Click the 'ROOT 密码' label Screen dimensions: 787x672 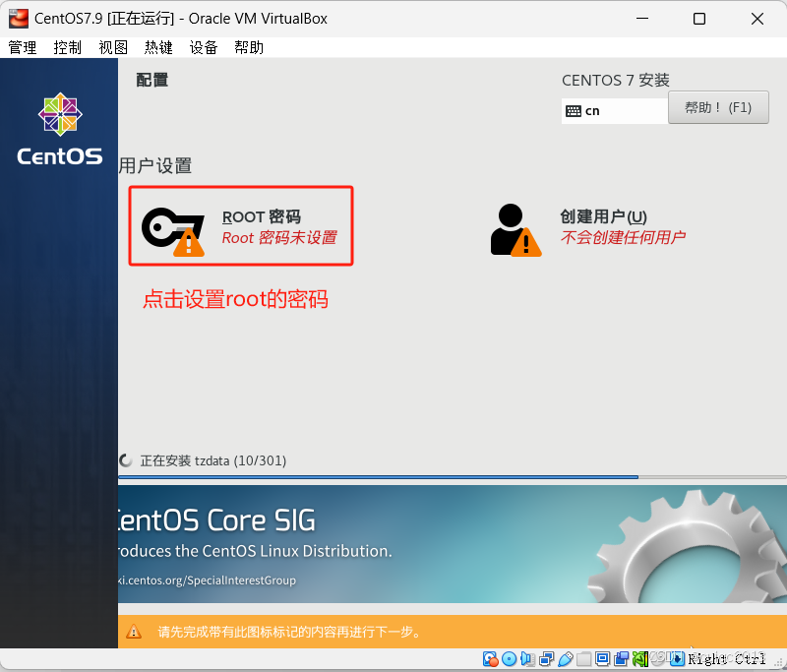(x=262, y=216)
